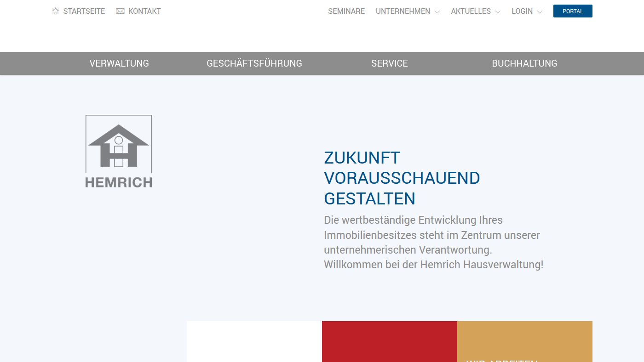Open the Startseite link
Screen dimensions: 644x362
(84, 11)
